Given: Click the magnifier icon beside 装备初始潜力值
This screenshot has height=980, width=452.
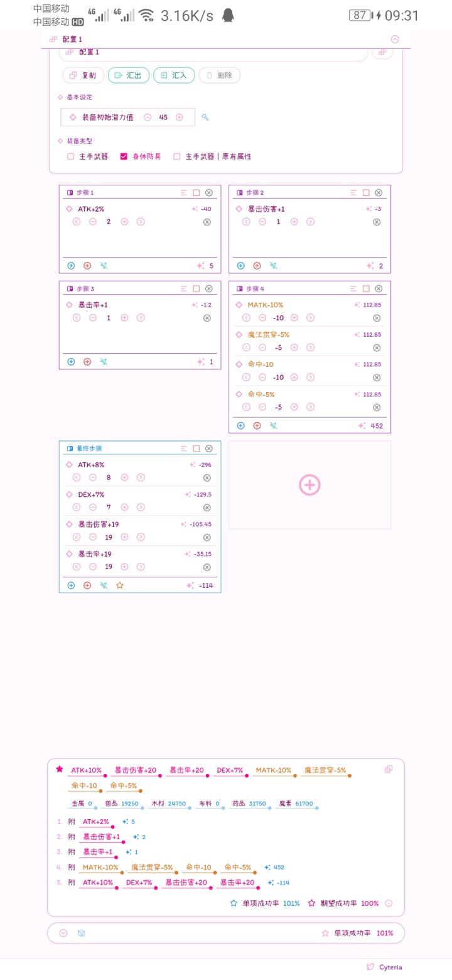Looking at the screenshot, I should (205, 117).
